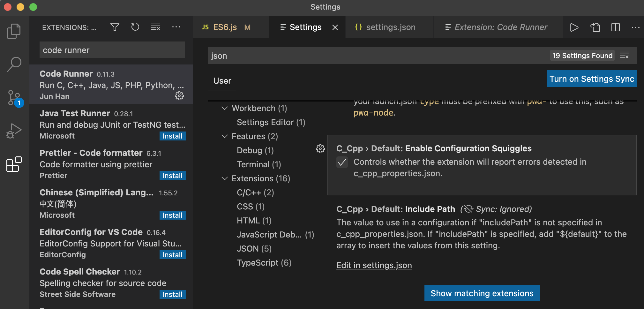Screen dimensions: 644x309
Task: Open the Run and Debug view
Action: (14, 131)
